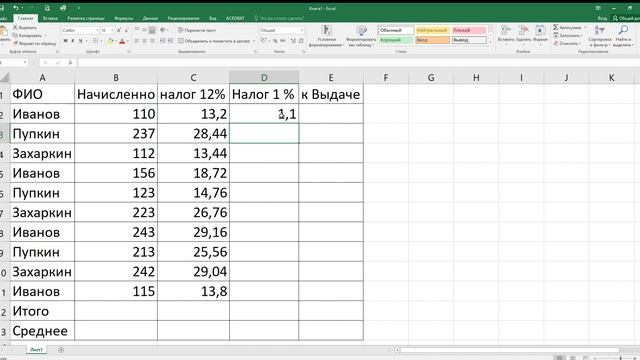Click the Tell Me search box
This screenshot has height=360, width=640.
click(279, 18)
